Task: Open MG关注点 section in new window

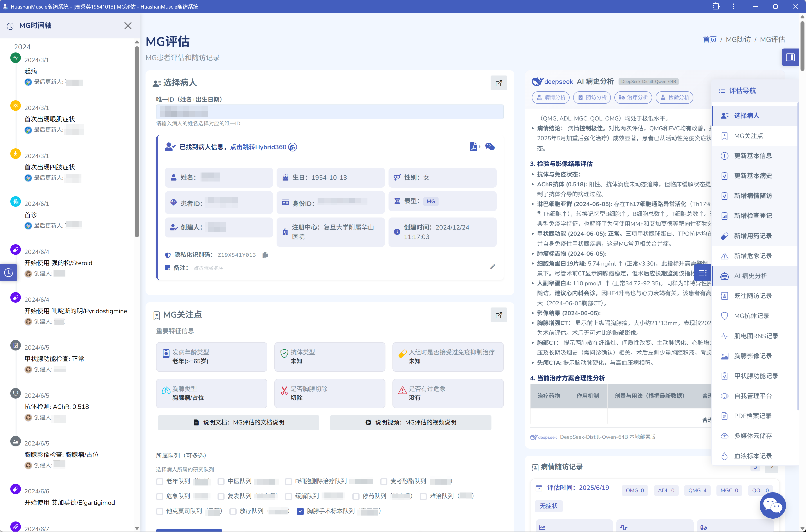Action: (x=499, y=315)
